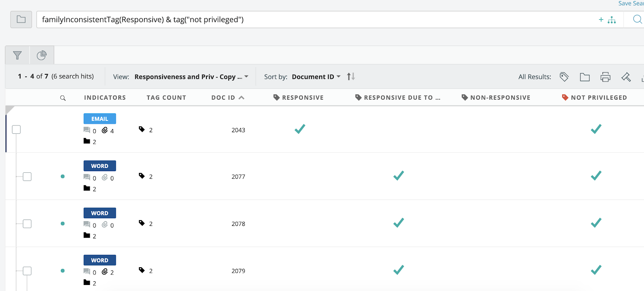Tick the checkbox for document 2078
The height and width of the screenshot is (291, 644).
tap(27, 224)
